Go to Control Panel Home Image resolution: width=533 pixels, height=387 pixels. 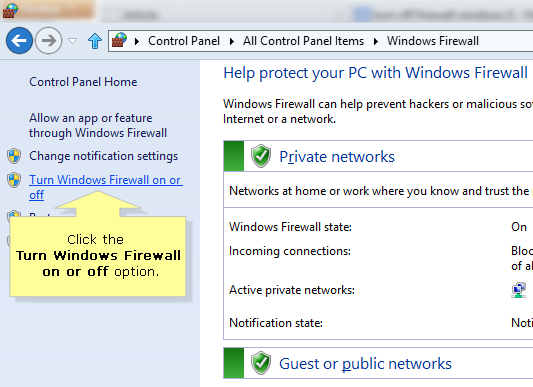point(83,82)
